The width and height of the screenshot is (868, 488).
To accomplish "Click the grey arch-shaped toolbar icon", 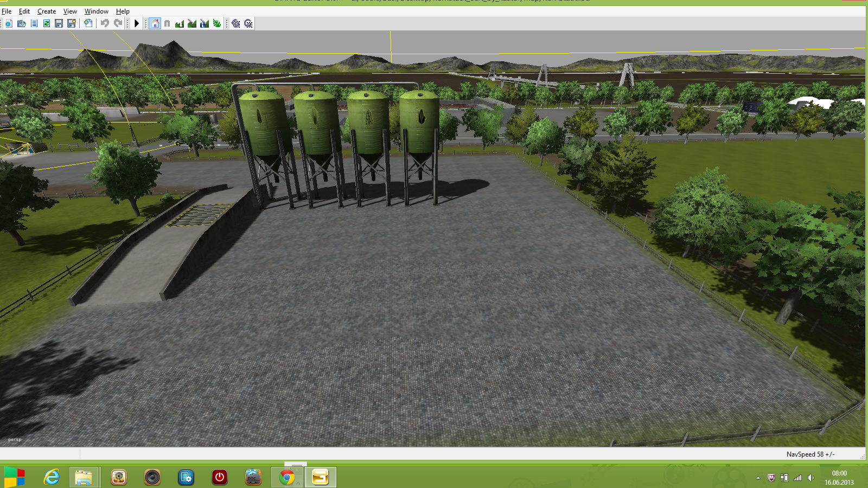I will [167, 23].
